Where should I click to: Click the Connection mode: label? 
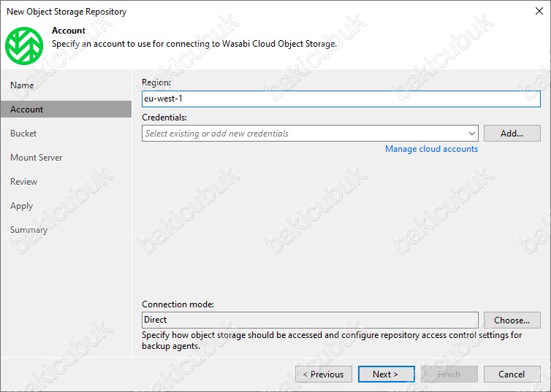coord(178,304)
